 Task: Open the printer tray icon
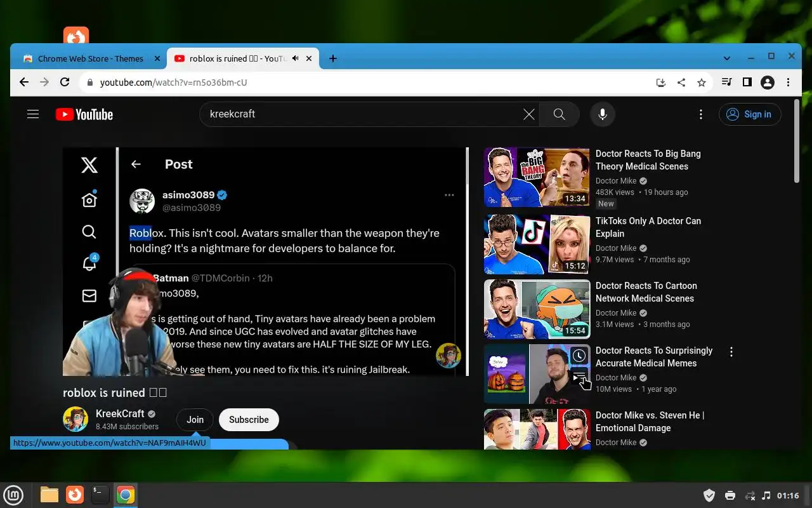pyautogui.click(x=730, y=495)
